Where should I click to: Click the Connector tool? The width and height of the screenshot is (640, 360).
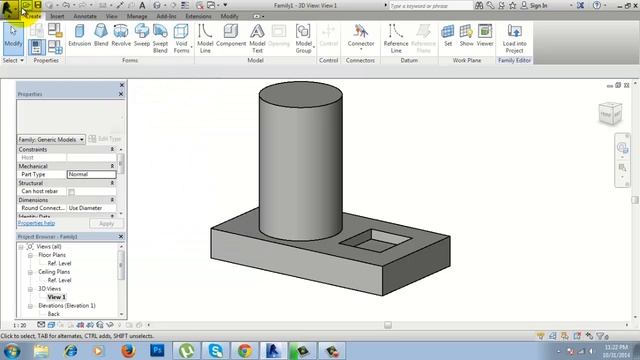coord(361,36)
